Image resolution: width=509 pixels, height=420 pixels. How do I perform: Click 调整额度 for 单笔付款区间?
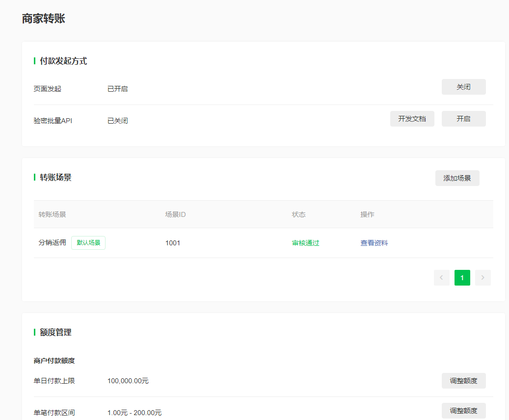[463, 411]
